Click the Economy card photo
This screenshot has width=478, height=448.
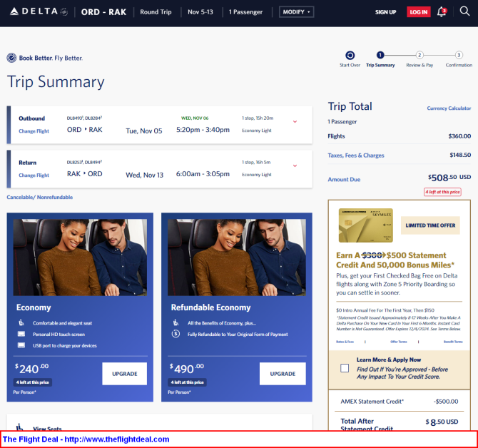tap(80, 258)
